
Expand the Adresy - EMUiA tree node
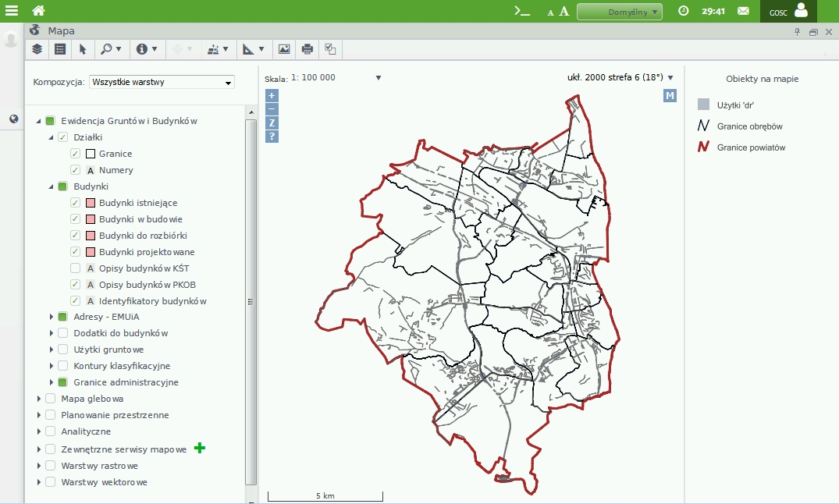point(52,317)
